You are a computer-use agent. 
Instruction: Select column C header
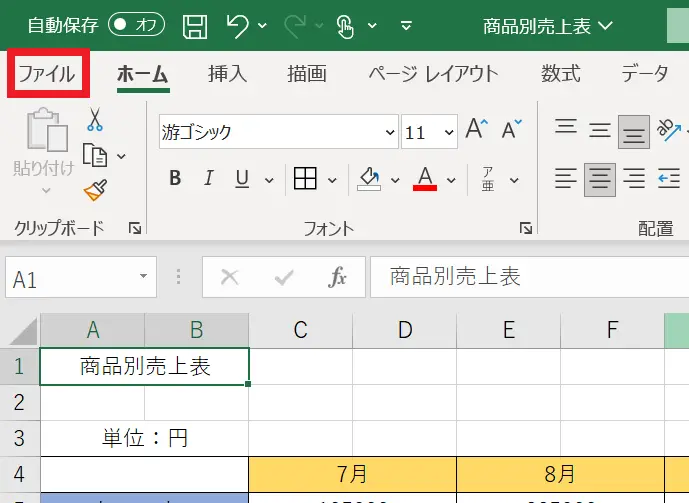301,330
